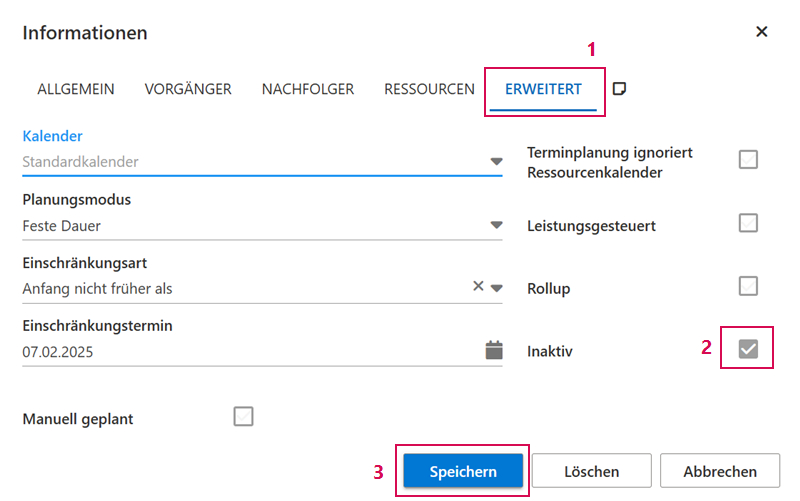Screen dimensions: 800x501
Task: Check the Manuell geplant checkbox
Action: pos(243,416)
